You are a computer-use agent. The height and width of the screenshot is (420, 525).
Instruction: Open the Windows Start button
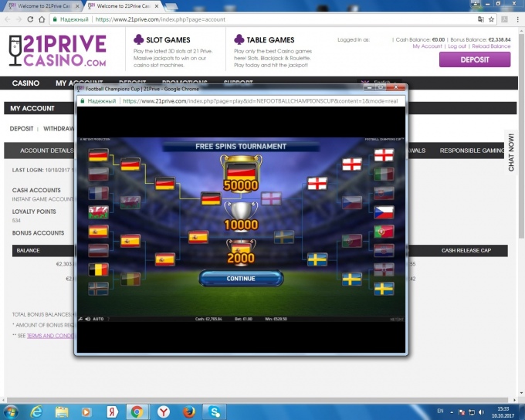click(11, 412)
